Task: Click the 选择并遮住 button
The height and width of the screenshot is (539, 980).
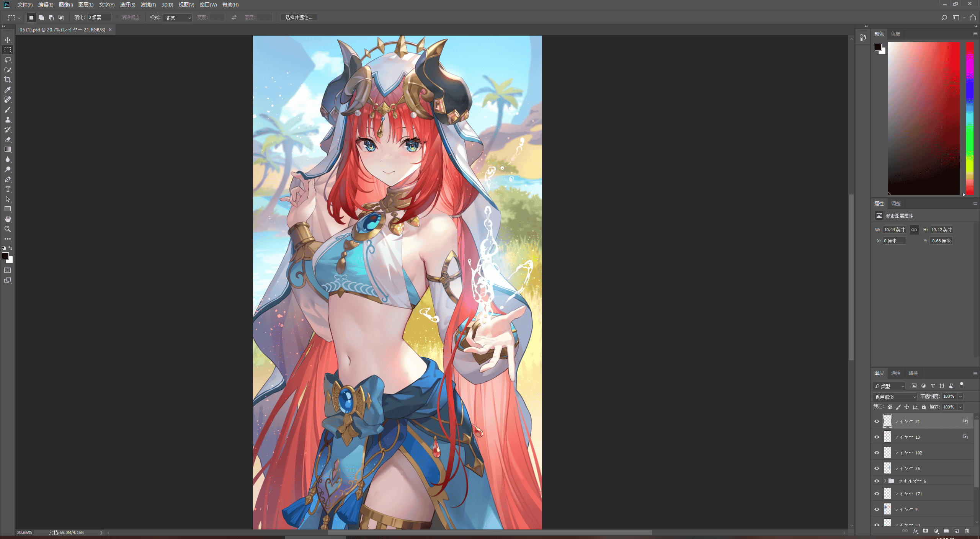Action: coord(299,18)
